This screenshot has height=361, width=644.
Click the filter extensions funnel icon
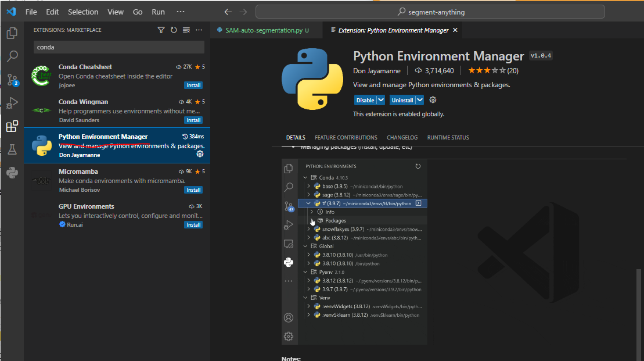click(161, 30)
